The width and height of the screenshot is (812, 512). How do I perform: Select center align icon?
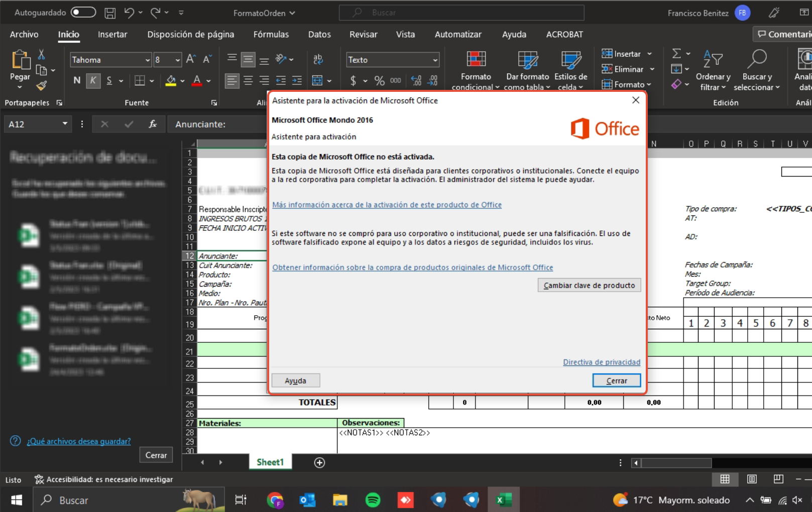tap(248, 80)
